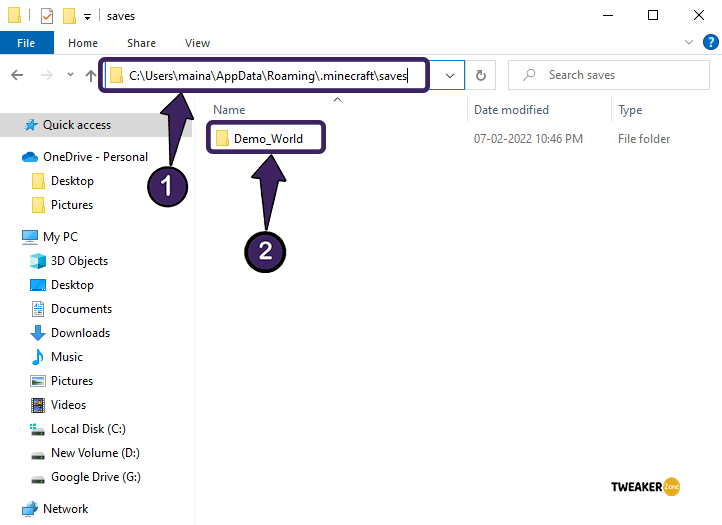
Task: Click the Documents page icon
Action: tap(38, 309)
